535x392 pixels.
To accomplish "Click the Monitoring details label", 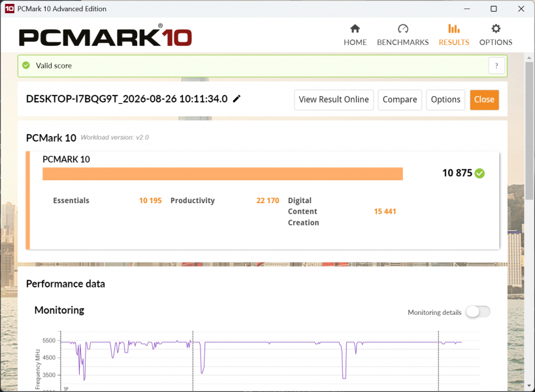I will tap(434, 312).
